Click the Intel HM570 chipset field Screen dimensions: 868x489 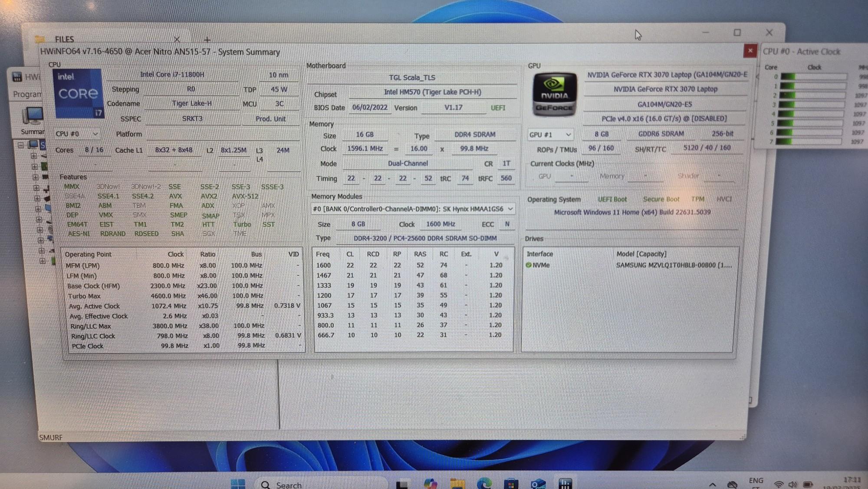(x=433, y=92)
